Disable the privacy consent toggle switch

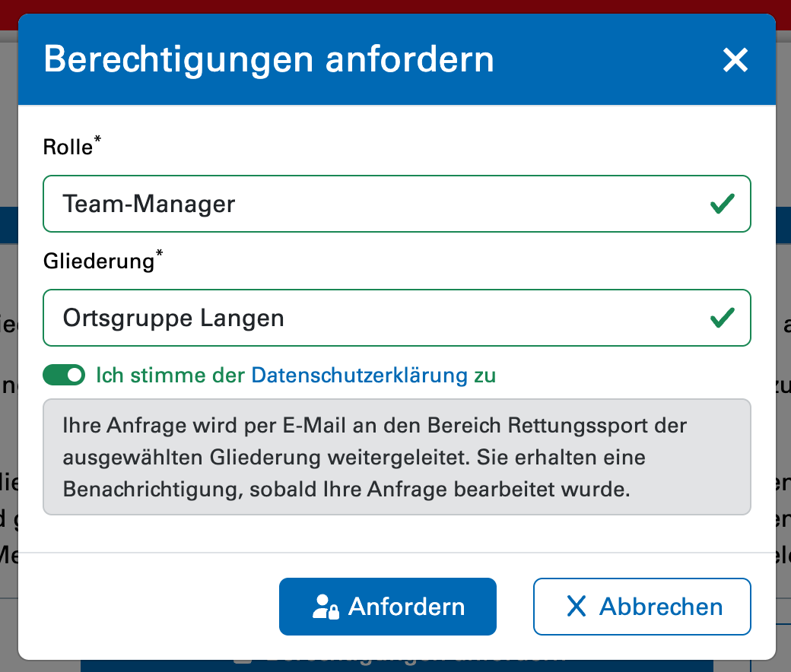64,375
